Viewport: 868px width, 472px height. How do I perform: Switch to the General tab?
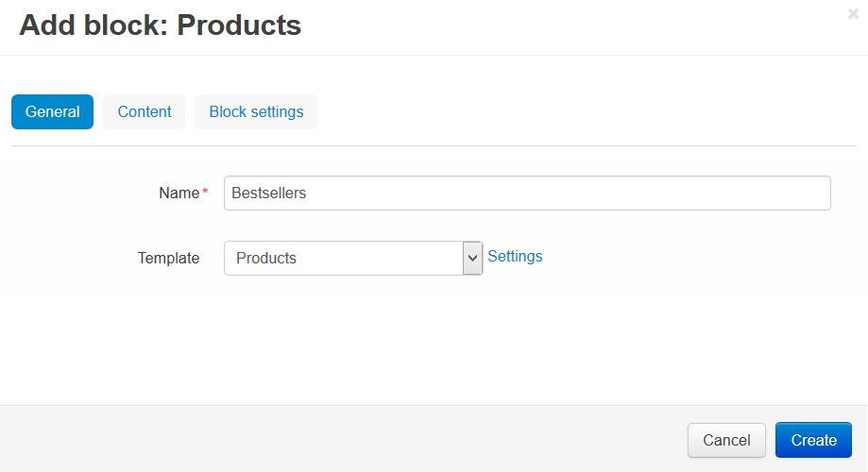(52, 111)
